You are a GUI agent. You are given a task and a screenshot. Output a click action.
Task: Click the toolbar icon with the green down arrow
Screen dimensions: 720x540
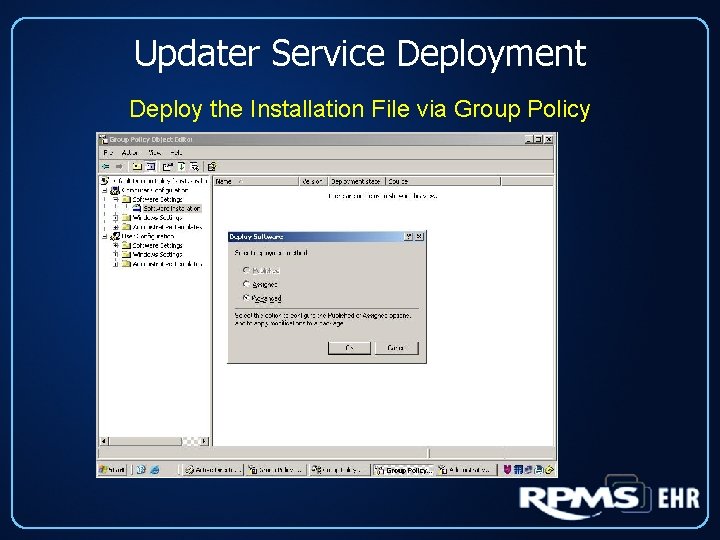click(x=182, y=166)
